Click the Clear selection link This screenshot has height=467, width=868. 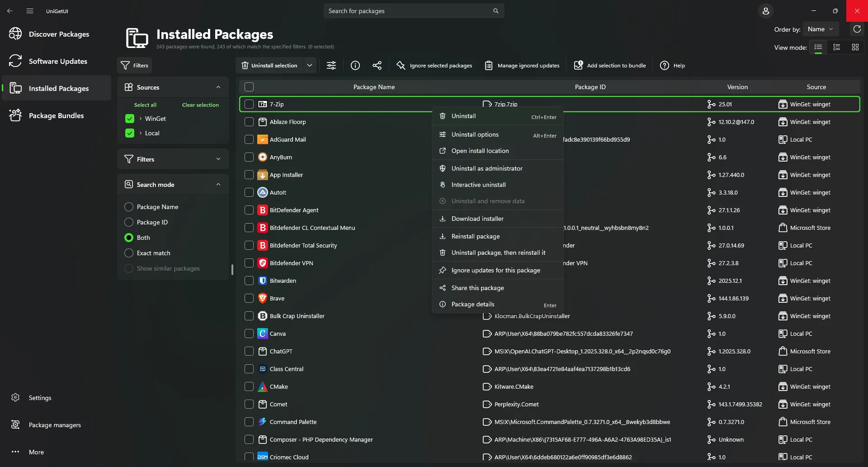click(200, 105)
